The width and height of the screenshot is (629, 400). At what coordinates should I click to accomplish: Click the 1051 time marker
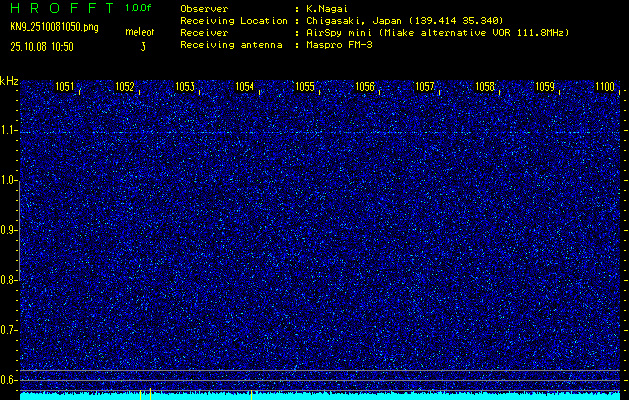click(x=64, y=87)
